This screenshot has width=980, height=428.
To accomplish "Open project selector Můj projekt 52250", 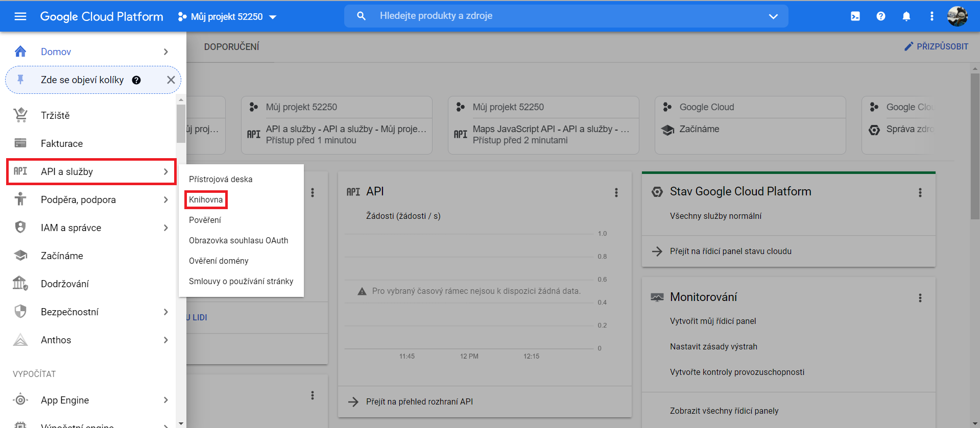I will (x=227, y=17).
